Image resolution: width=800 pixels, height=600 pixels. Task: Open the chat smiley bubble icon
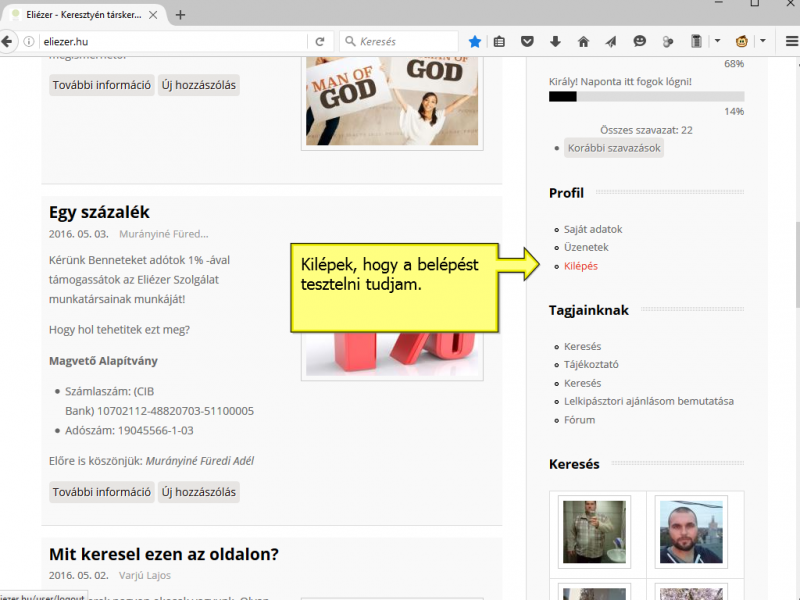639,41
